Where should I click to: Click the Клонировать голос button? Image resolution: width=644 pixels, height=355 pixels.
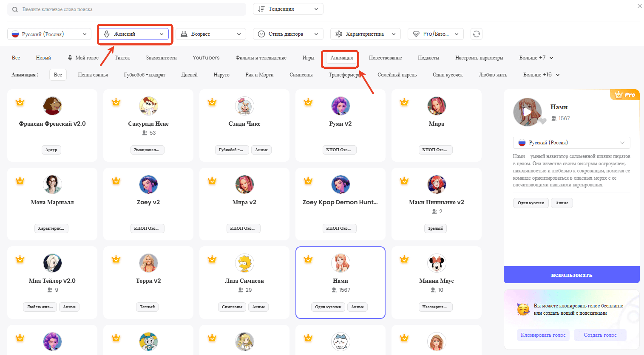click(x=543, y=335)
